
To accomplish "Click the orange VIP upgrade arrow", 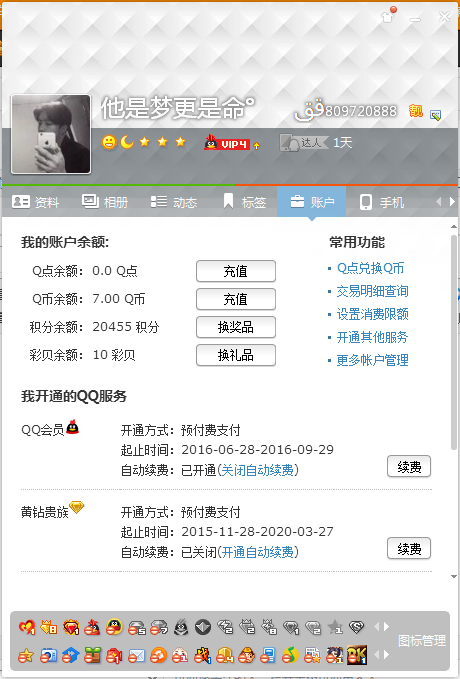I will [256, 146].
